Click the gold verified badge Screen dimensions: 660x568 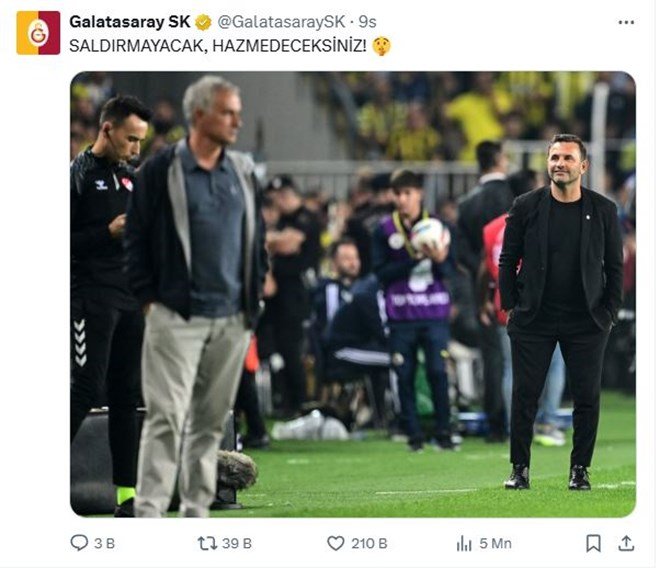click(x=203, y=22)
